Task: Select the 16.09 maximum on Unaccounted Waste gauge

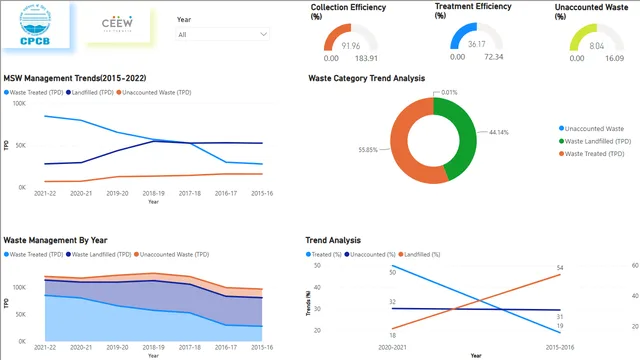Action: [x=614, y=58]
